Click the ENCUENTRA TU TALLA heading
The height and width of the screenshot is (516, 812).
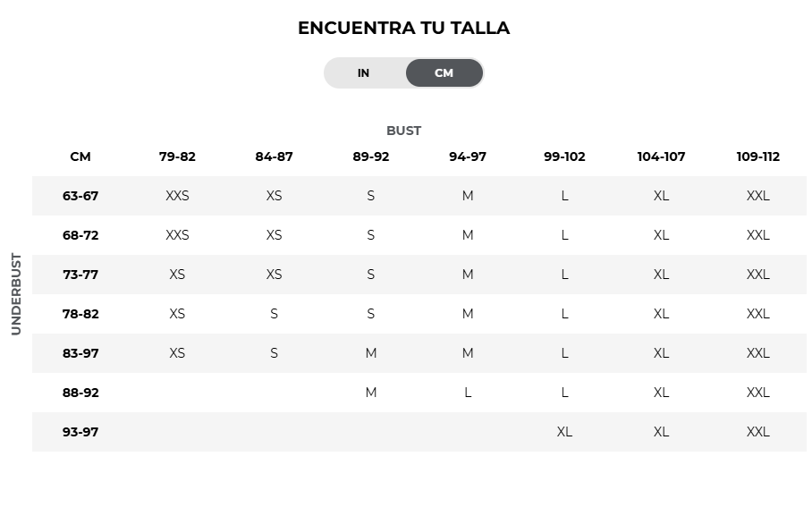[x=404, y=28]
